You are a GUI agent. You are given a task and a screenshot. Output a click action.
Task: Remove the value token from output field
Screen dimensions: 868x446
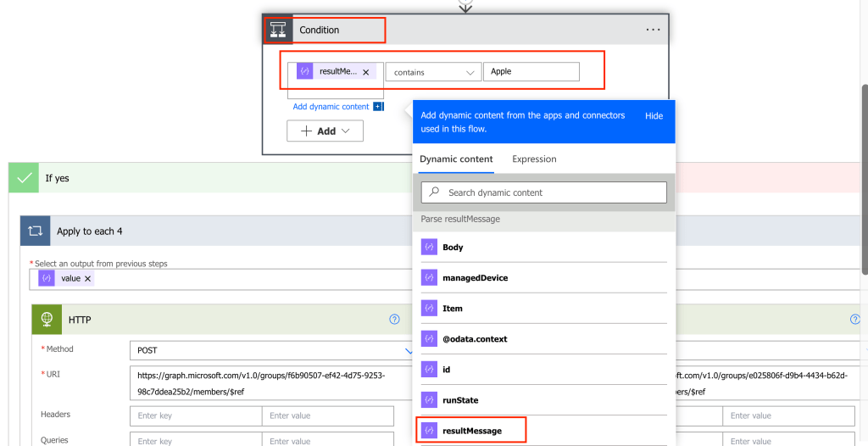87,279
